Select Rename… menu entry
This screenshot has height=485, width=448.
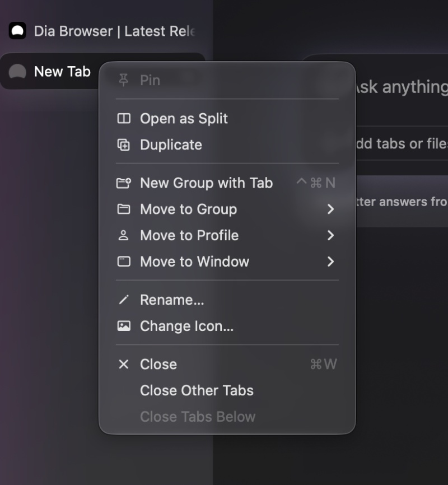pyautogui.click(x=227, y=300)
